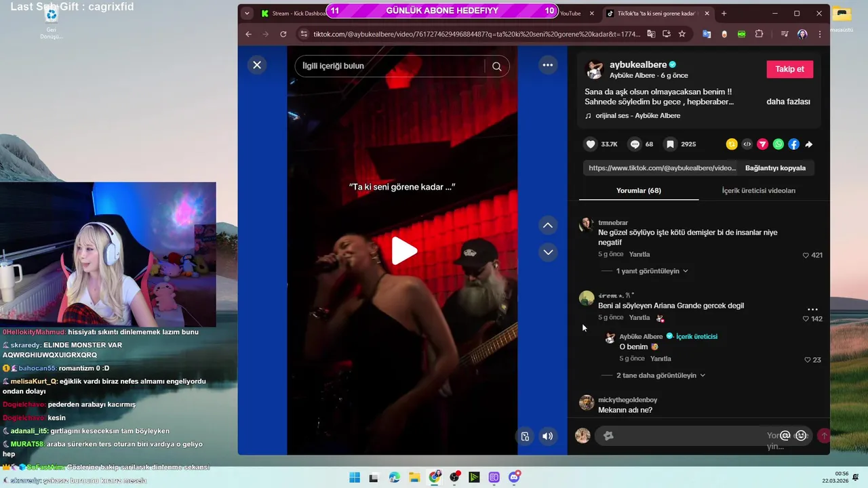Close the TikTok video viewer with X
This screenshot has width=868, height=488.
[257, 65]
